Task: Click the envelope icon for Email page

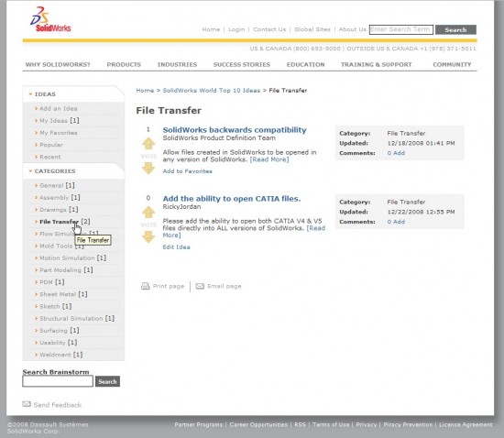Action: point(200,286)
